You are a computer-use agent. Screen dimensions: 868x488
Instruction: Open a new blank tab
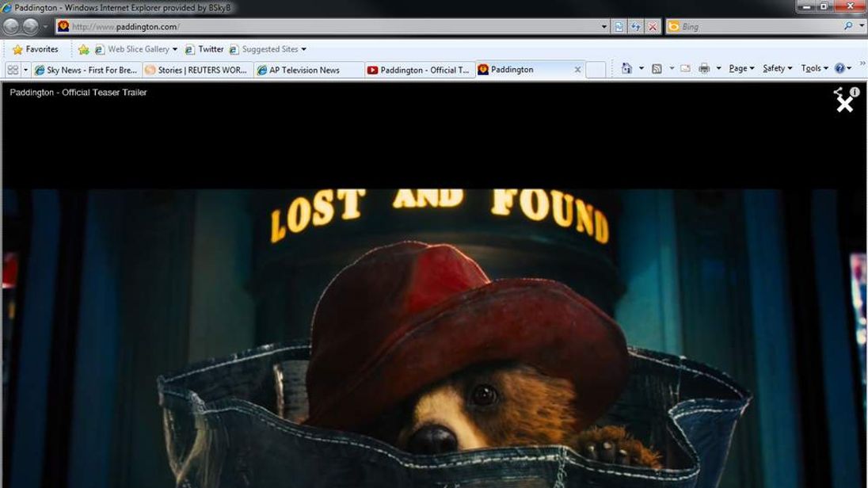click(x=595, y=70)
